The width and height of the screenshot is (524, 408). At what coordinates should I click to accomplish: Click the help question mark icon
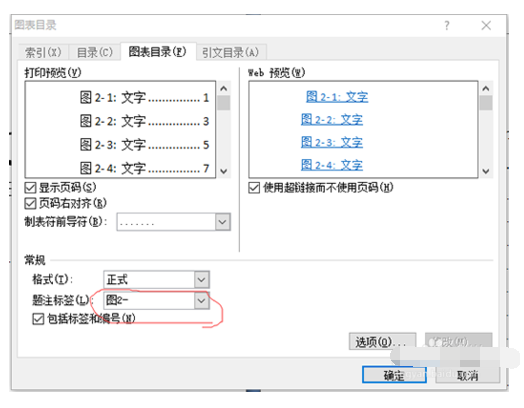447,25
